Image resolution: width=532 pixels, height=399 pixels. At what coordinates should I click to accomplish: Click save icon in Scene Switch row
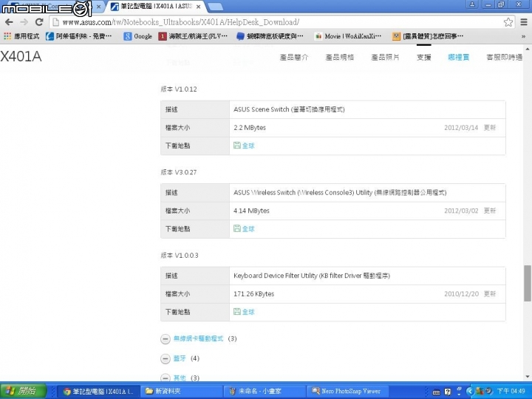click(x=237, y=146)
